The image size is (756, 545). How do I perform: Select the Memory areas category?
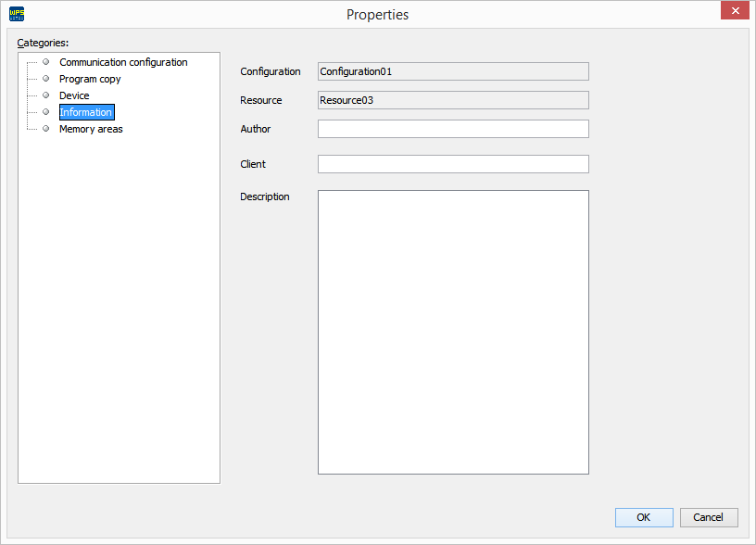click(90, 129)
